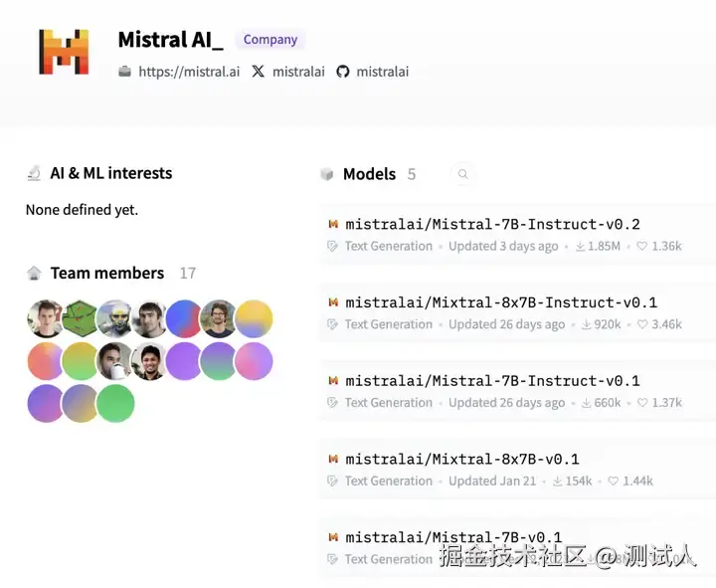Click the blue-red gradient avatar in first row
This screenshot has height=588, width=716.
[x=184, y=318]
